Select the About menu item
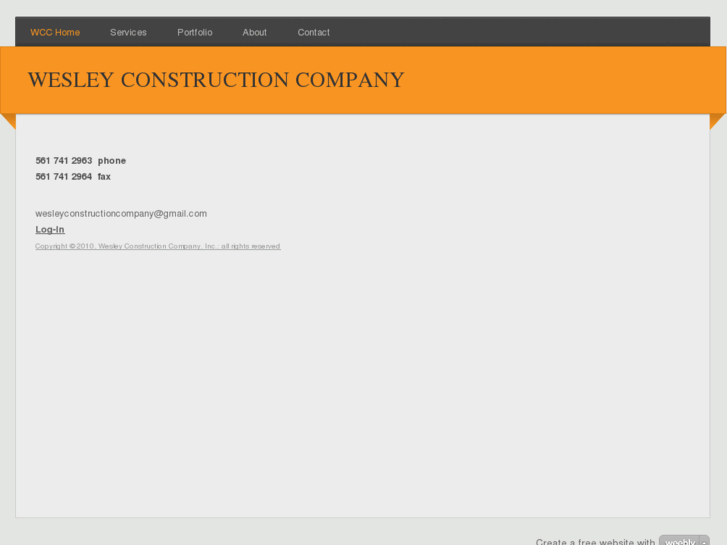Screen dimensions: 727x545 coord(255,32)
